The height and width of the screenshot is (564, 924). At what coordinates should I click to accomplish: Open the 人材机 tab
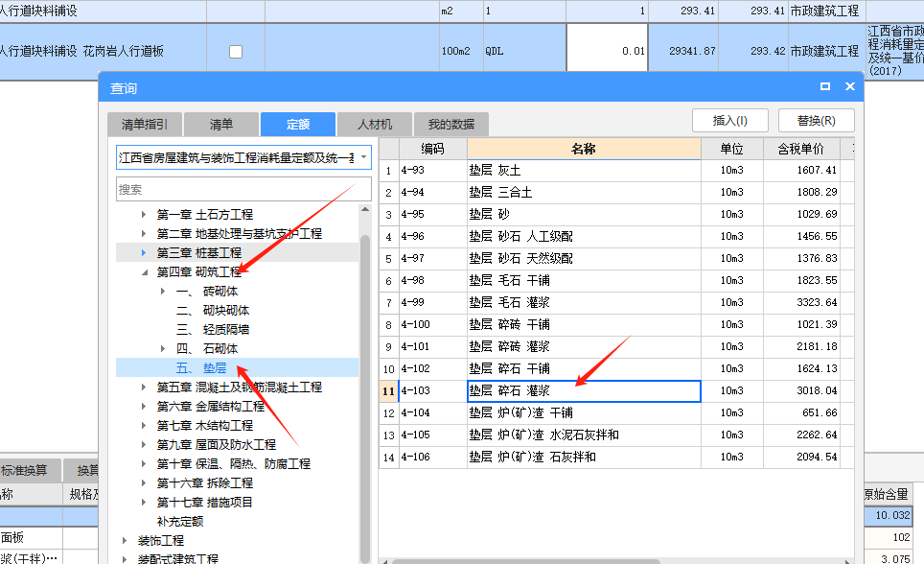(x=375, y=125)
